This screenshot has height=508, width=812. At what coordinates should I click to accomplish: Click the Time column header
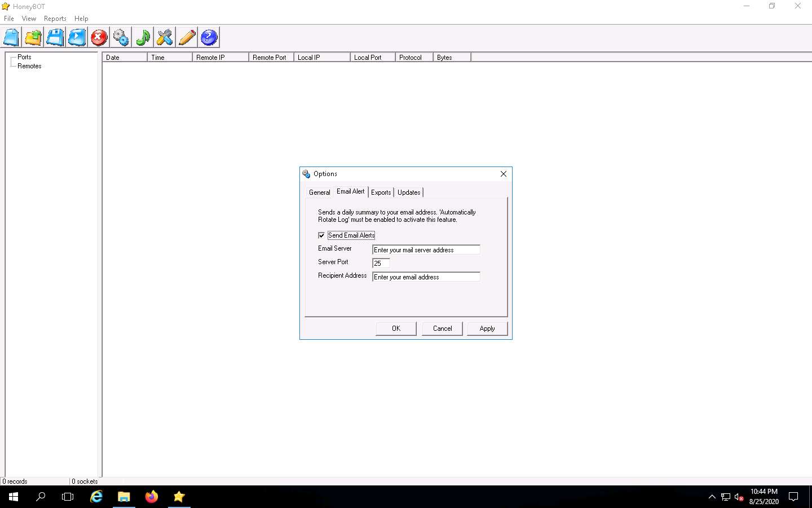[x=170, y=58]
